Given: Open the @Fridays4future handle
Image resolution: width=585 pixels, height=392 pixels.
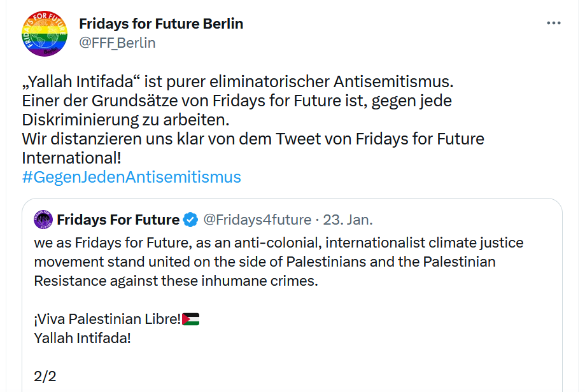Looking at the screenshot, I should (257, 220).
